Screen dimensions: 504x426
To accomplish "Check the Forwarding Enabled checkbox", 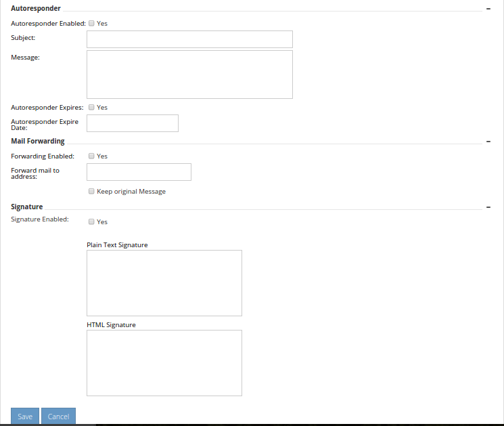I will 91,156.
